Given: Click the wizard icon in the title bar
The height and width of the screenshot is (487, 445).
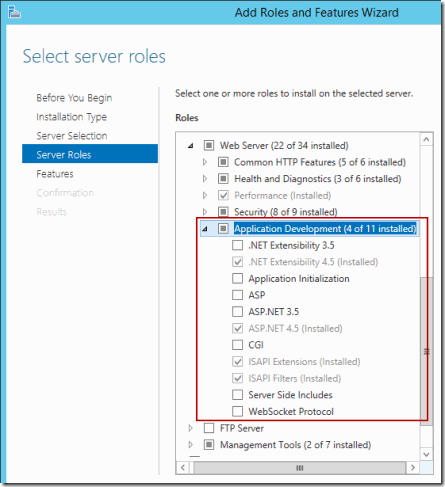Looking at the screenshot, I should pyautogui.click(x=14, y=12).
